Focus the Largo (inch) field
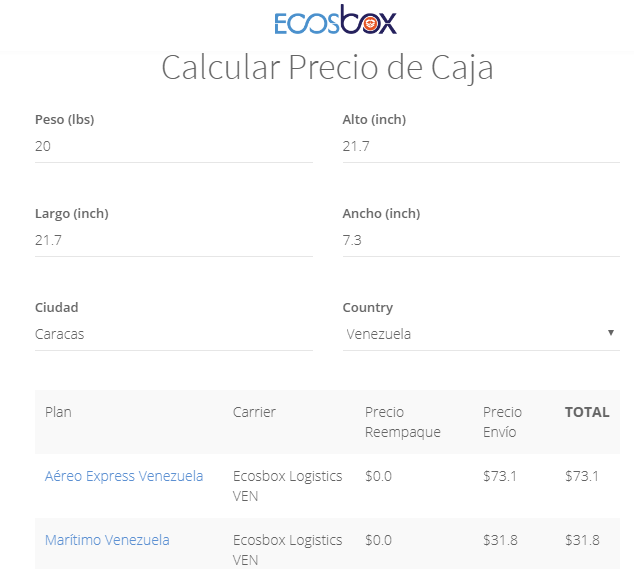Image resolution: width=634 pixels, height=569 pixels. pos(173,240)
